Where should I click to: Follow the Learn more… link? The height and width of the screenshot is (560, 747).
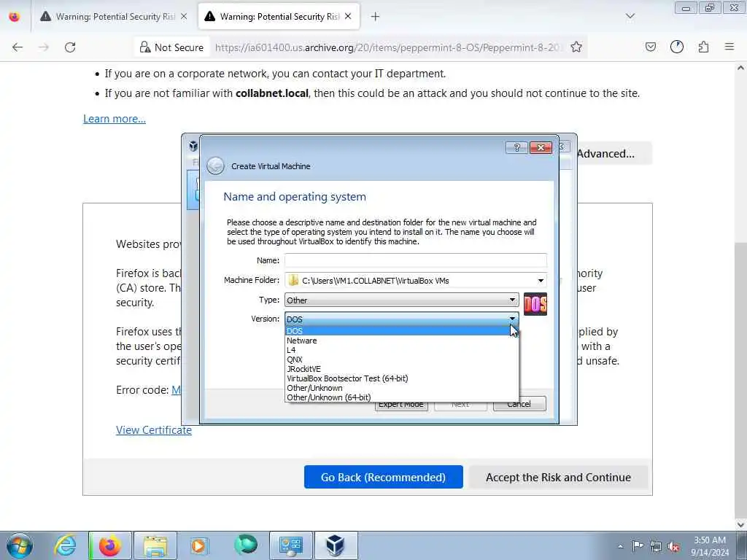pyautogui.click(x=115, y=119)
